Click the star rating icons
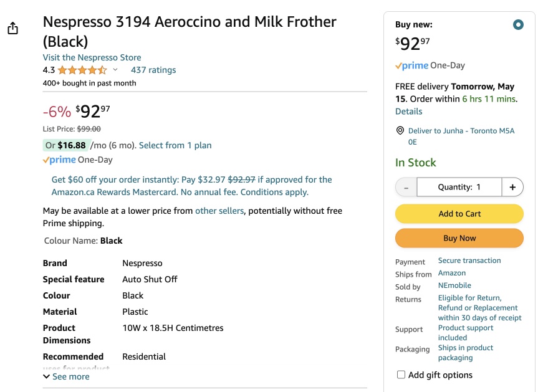 (x=82, y=70)
